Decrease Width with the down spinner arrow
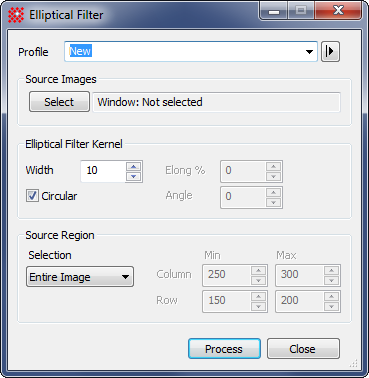 134,176
